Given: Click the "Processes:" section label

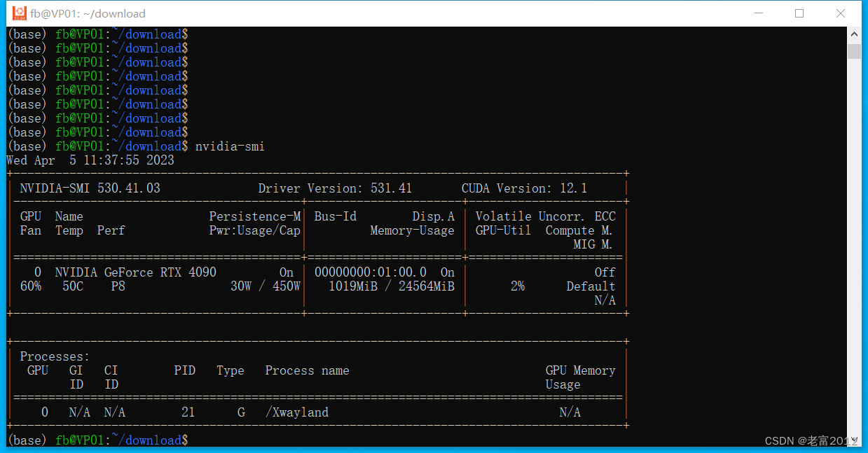Looking at the screenshot, I should click(55, 356).
